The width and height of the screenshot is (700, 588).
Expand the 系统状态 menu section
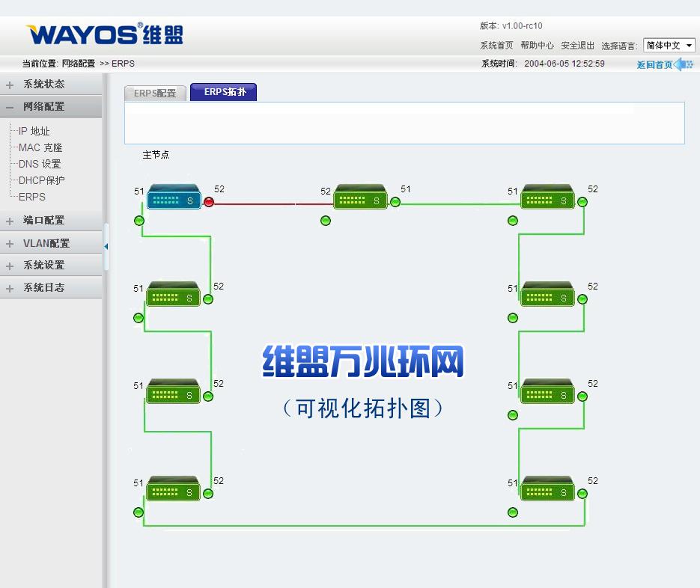pyautogui.click(x=51, y=85)
